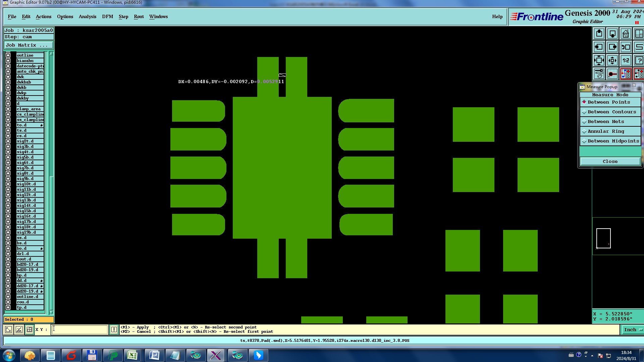Screen dimensions: 644x362
Task: Open the Job Matrix selector
Action: click(x=28, y=45)
